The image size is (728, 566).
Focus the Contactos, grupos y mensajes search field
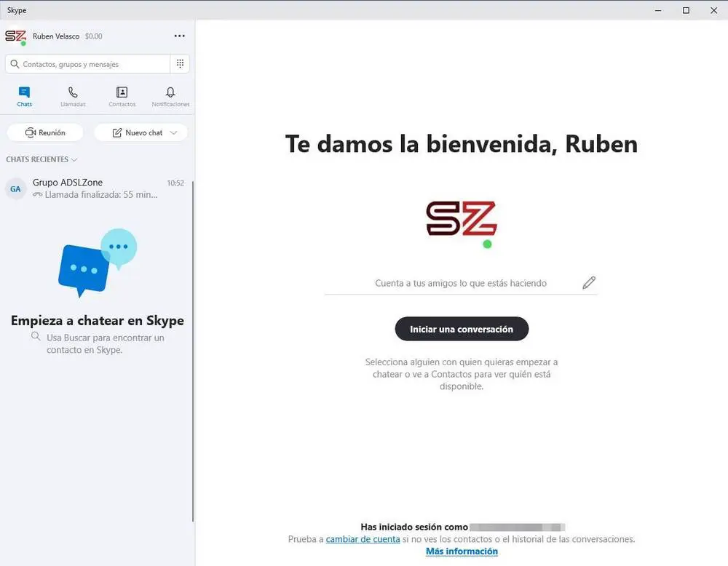[88, 64]
